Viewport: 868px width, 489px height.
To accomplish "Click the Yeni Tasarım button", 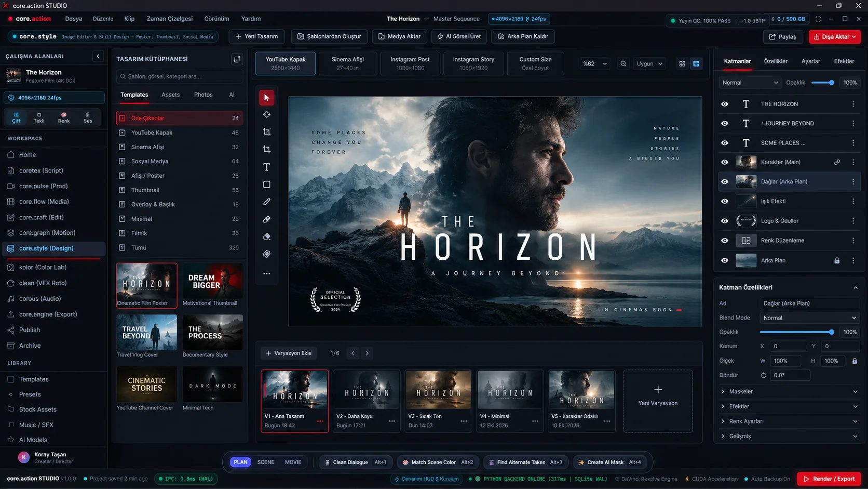I will pos(256,36).
